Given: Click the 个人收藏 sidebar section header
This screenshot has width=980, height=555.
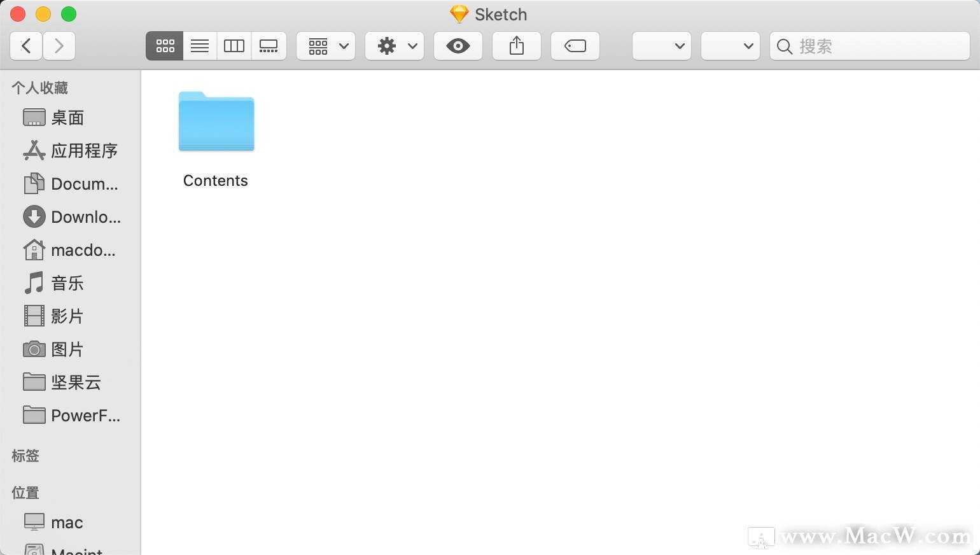Looking at the screenshot, I should pyautogui.click(x=39, y=88).
